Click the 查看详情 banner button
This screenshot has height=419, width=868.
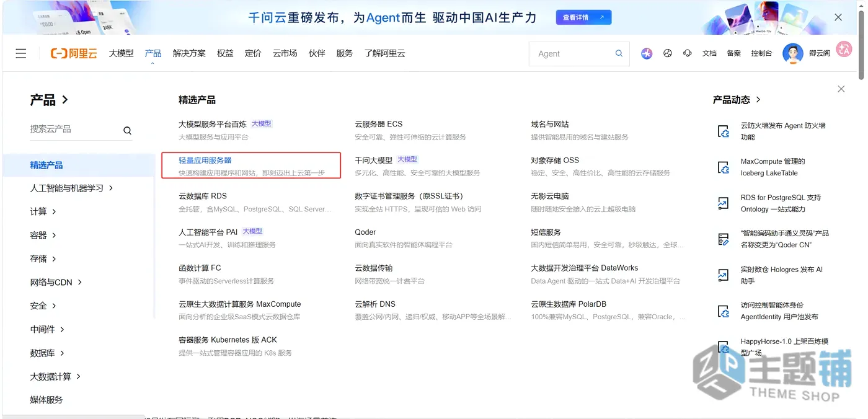583,17
